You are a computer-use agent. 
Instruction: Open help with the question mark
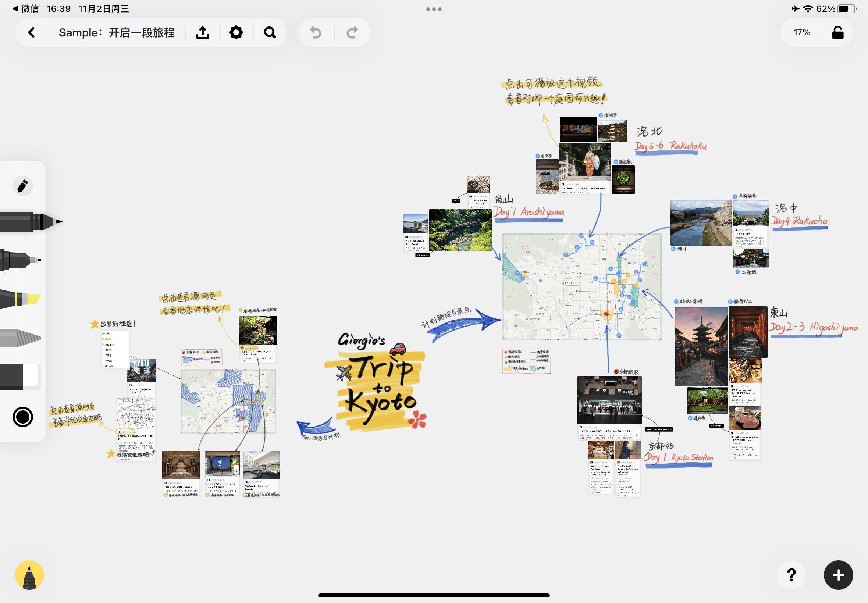tap(791, 575)
